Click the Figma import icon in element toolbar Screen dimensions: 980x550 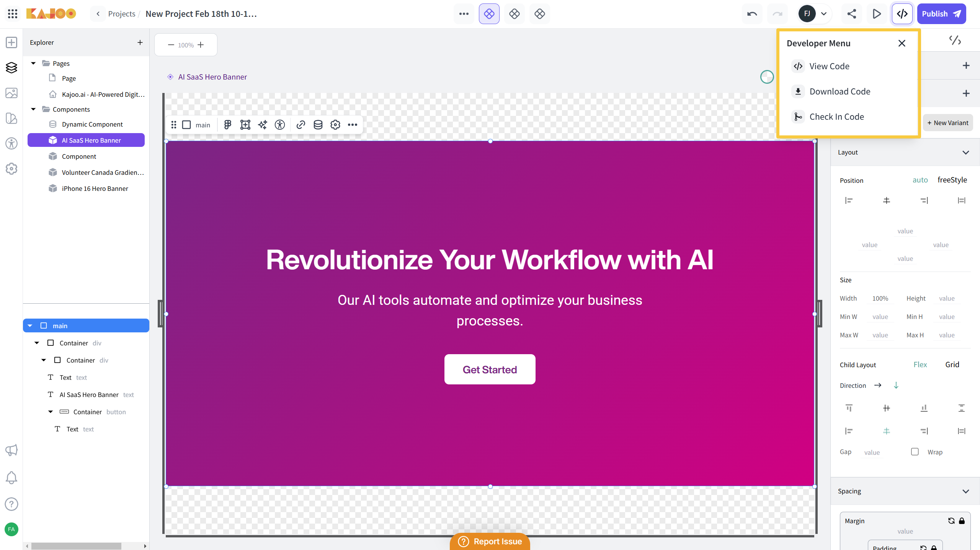pos(228,125)
